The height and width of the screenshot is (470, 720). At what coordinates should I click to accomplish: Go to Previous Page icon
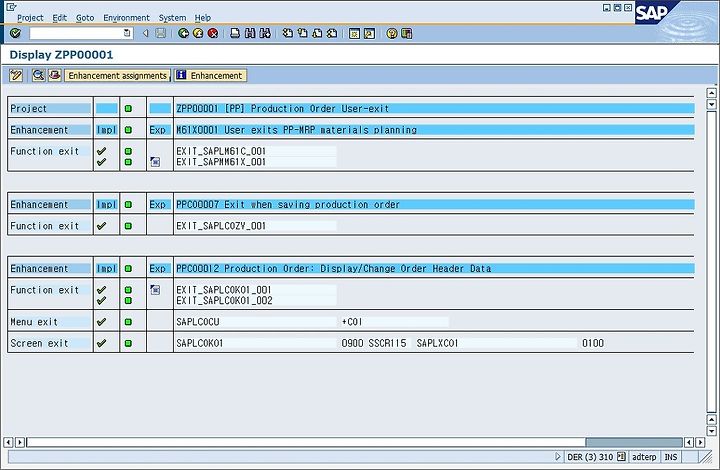(x=302, y=33)
